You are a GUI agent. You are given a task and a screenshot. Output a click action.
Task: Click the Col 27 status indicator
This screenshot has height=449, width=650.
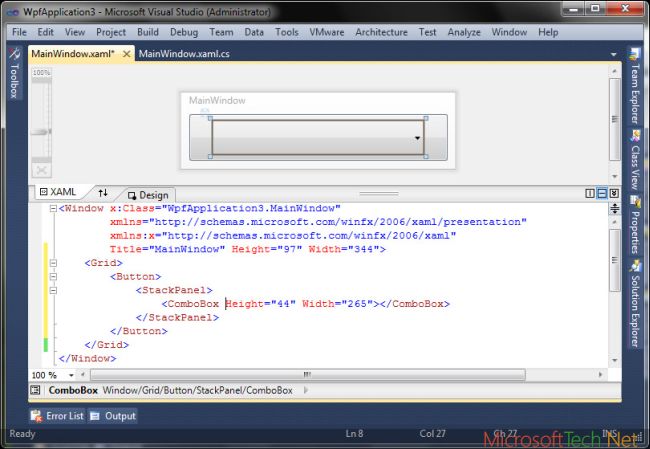(x=432, y=434)
